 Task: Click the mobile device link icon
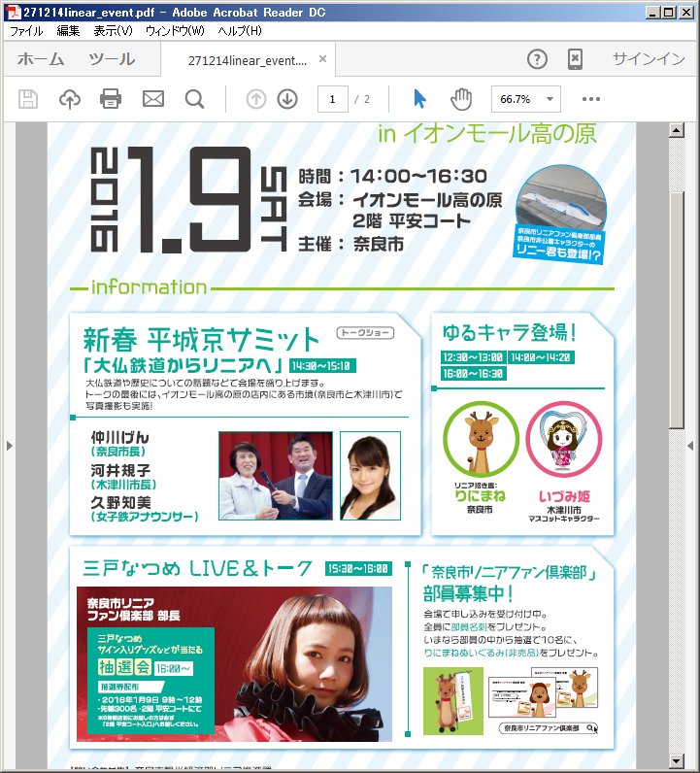(x=575, y=59)
